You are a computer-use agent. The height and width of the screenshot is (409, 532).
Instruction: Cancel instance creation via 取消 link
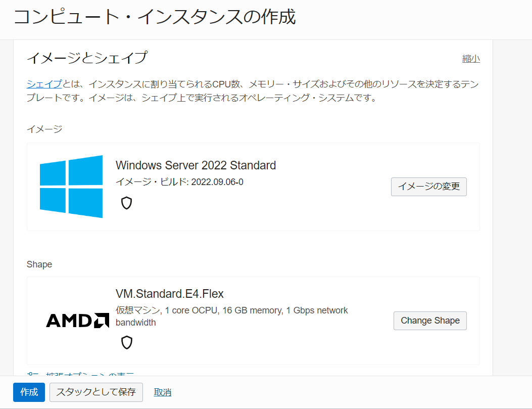(x=162, y=392)
